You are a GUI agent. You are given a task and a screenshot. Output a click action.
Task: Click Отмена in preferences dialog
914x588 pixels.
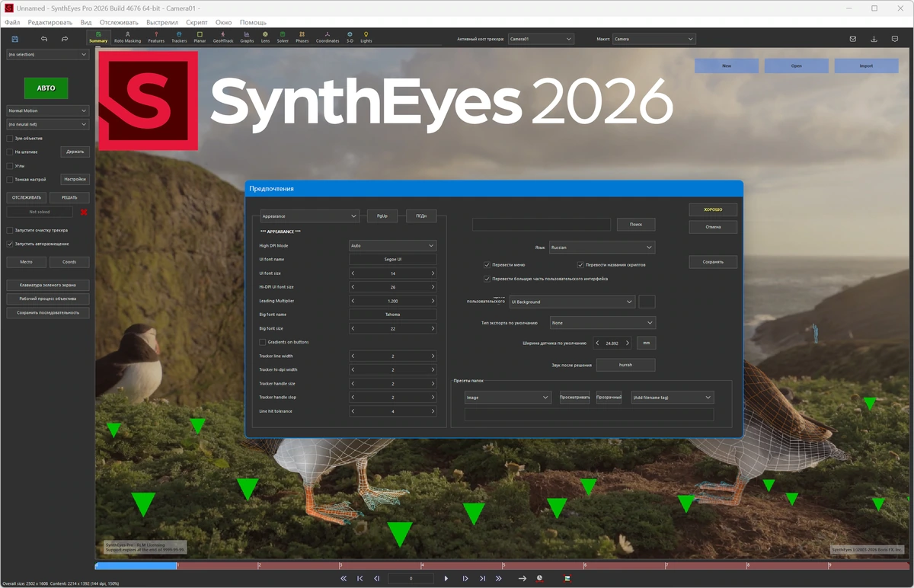(x=713, y=227)
